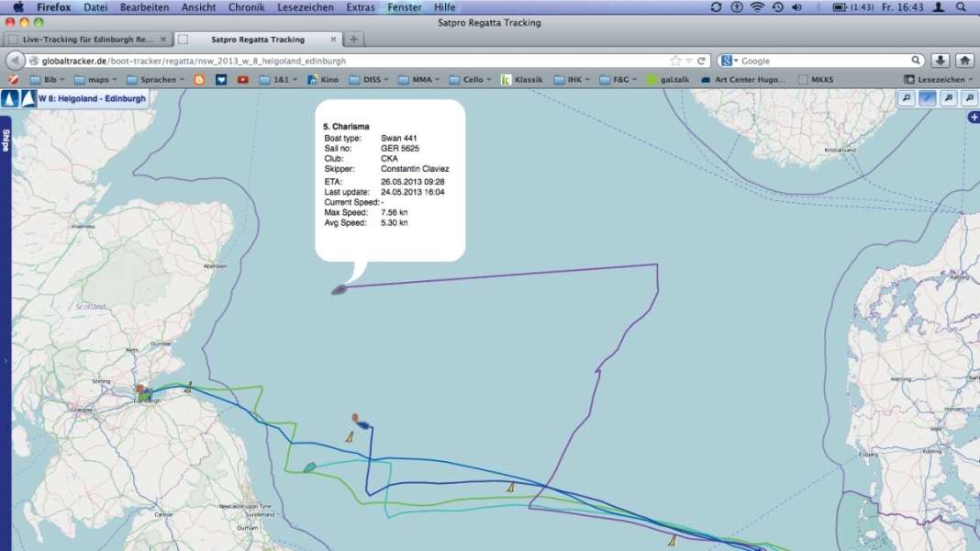Select the purple Charisma boat marker
This screenshot has height=551, width=980.
click(339, 289)
